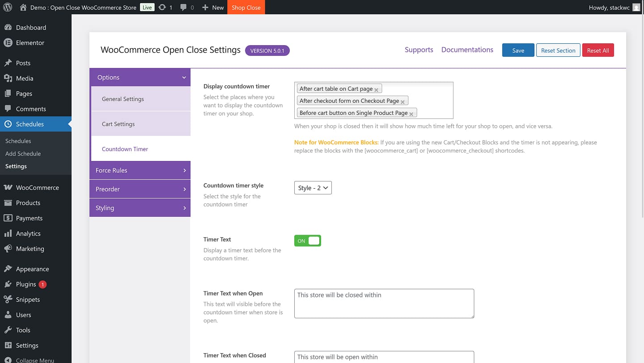This screenshot has height=363, width=644.
Task: Click the Elementor icon in the sidebar
Action: click(x=8, y=42)
